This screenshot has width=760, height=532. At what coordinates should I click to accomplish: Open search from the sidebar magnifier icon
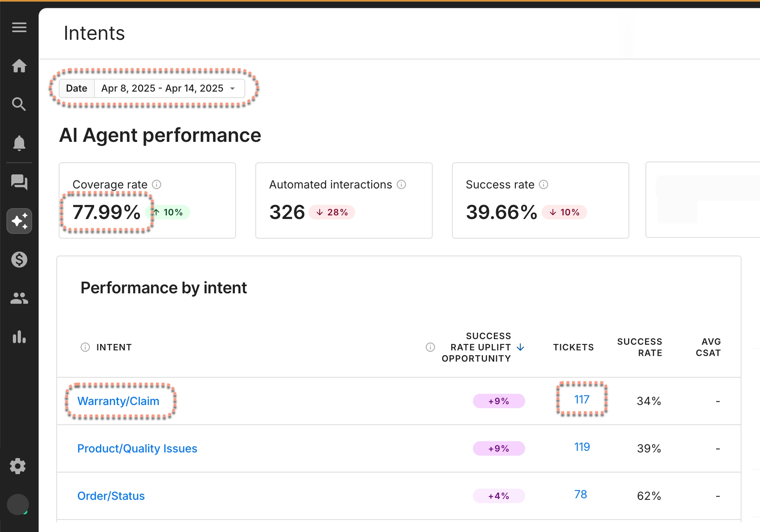coord(19,104)
